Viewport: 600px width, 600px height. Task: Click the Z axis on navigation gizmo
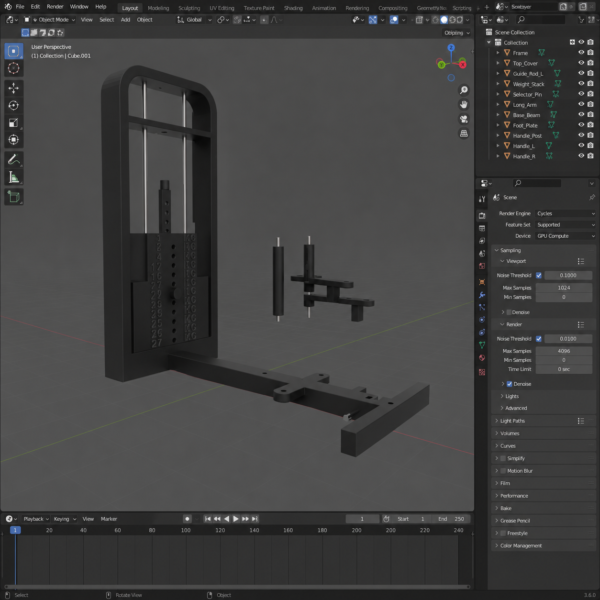(x=451, y=47)
